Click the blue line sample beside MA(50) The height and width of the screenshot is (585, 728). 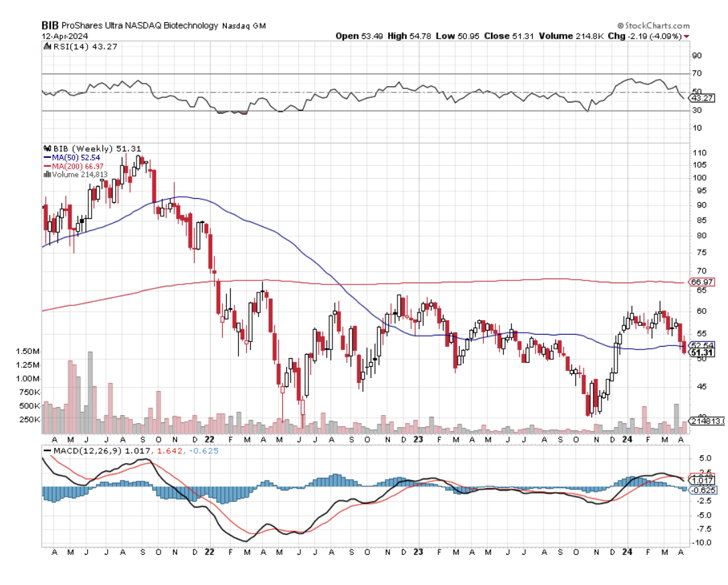(47, 158)
